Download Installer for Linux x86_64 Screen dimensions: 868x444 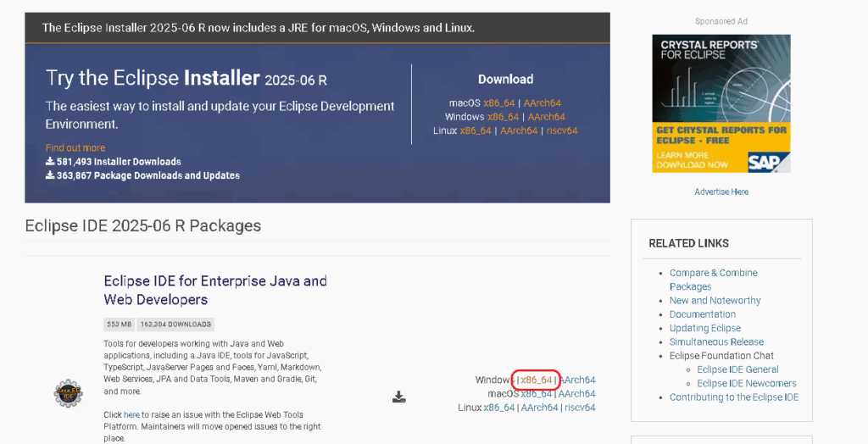pyautogui.click(x=476, y=130)
